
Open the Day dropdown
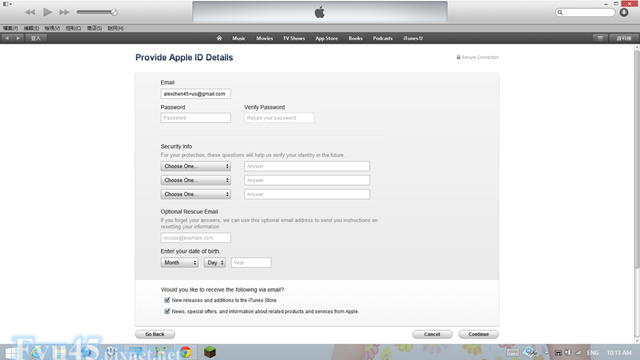(x=215, y=262)
